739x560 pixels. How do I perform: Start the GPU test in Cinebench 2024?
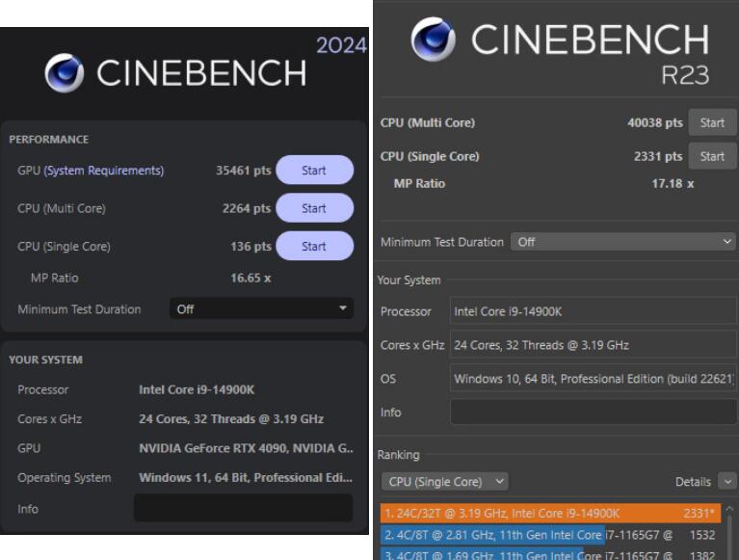[x=314, y=171]
